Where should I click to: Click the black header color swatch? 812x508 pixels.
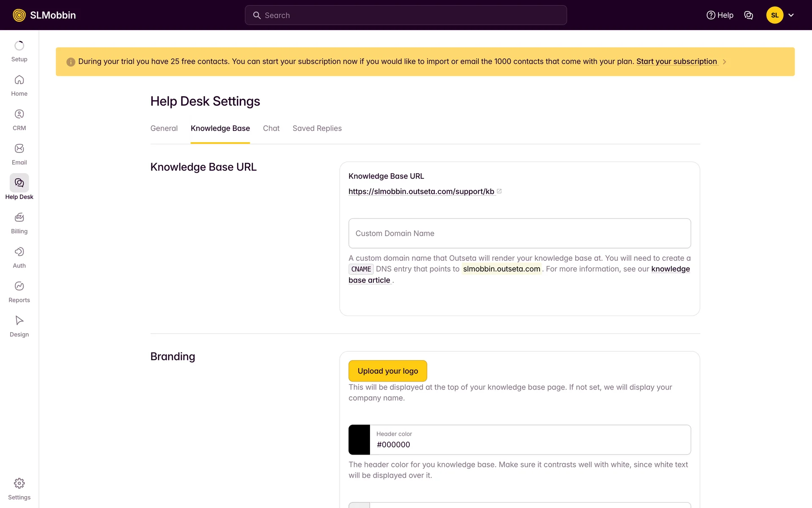(x=359, y=440)
